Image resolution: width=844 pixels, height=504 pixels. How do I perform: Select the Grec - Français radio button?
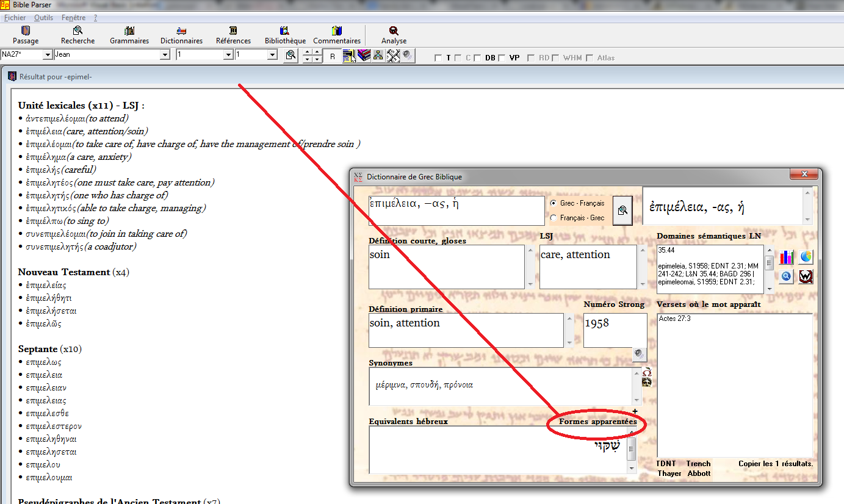tap(554, 203)
